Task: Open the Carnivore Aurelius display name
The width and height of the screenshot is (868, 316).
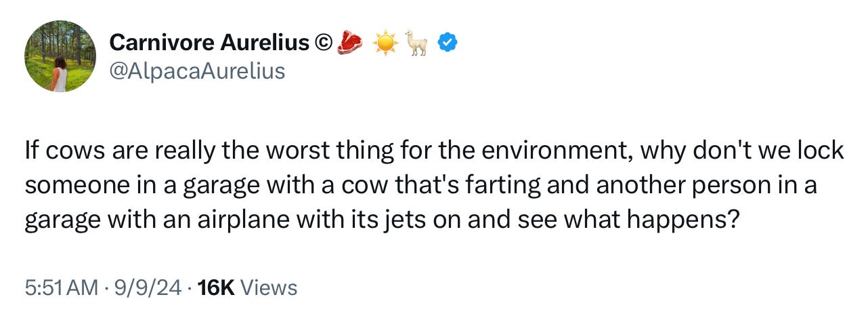Action: pyautogui.click(x=211, y=43)
